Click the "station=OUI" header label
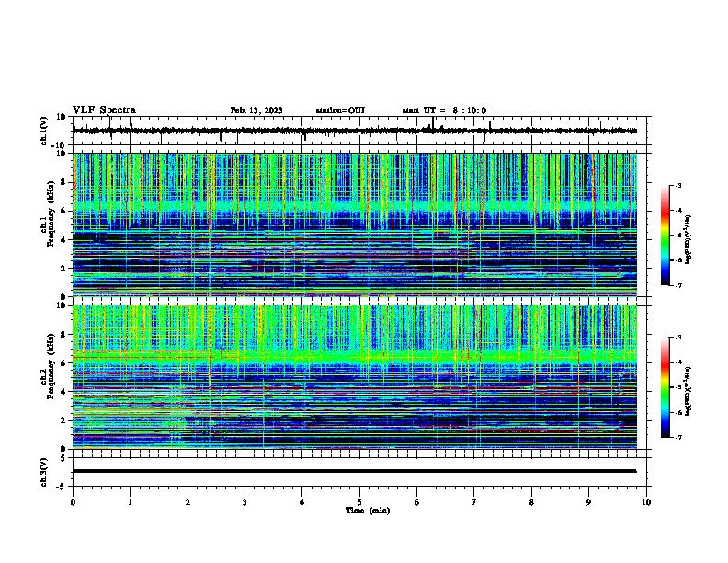The width and height of the screenshot is (728, 563). [x=340, y=110]
